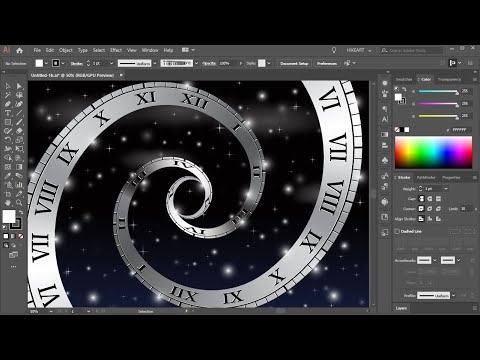
Task: Set corner to Miter Join
Action: pyautogui.click(x=421, y=209)
